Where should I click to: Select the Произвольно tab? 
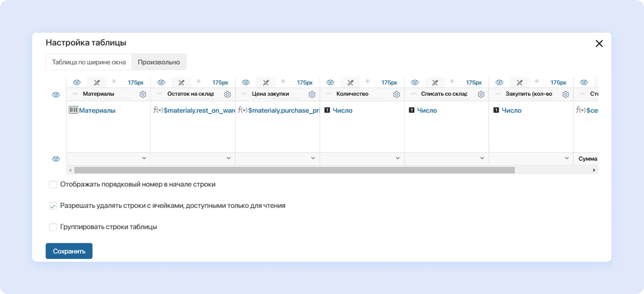[x=159, y=62]
